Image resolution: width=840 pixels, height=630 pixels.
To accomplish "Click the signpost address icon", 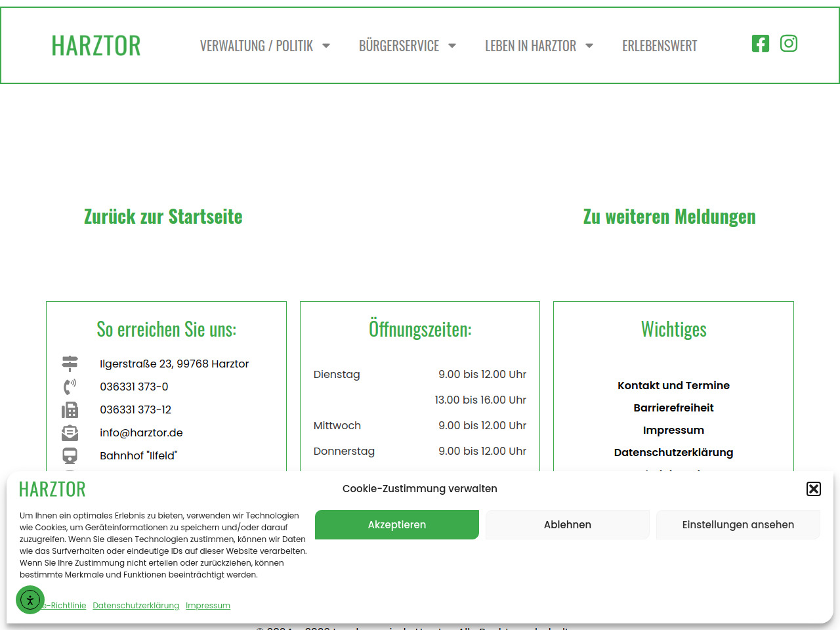I will pyautogui.click(x=70, y=364).
